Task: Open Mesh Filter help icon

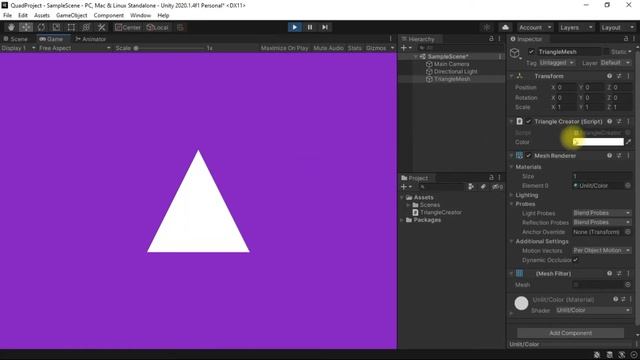Action: coord(609,273)
